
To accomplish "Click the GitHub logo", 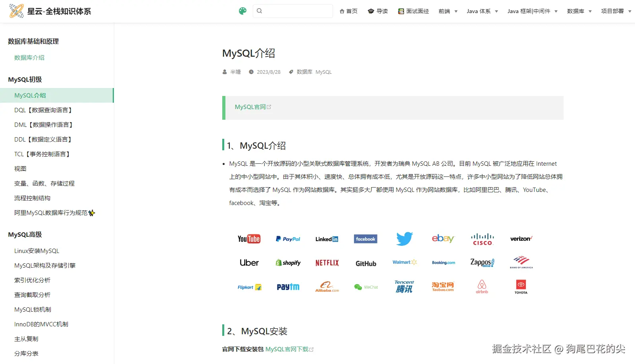I will coord(366,264).
